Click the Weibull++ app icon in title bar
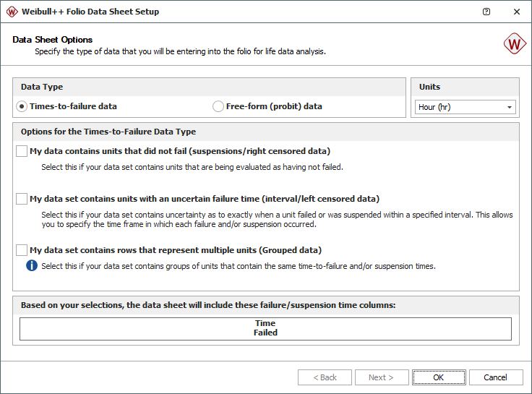The height and width of the screenshot is (394, 532). (x=12, y=12)
